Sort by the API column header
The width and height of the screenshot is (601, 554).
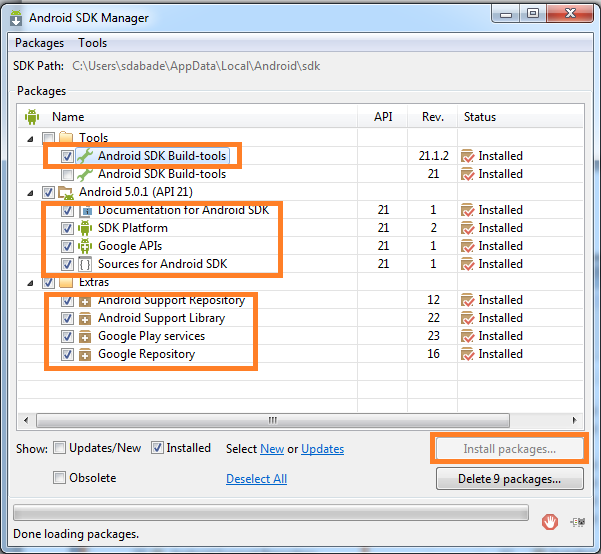click(x=383, y=117)
